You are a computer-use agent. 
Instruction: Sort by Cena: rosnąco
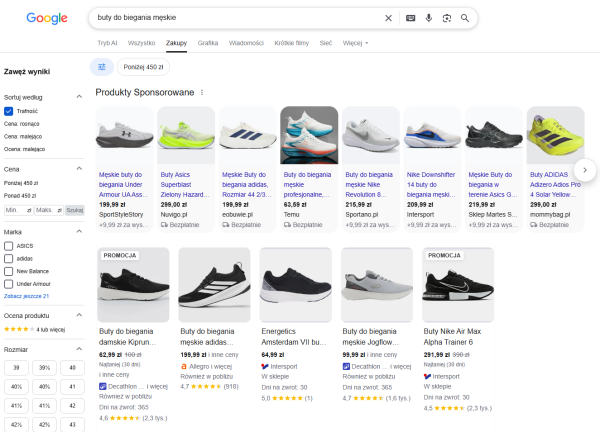(22, 124)
